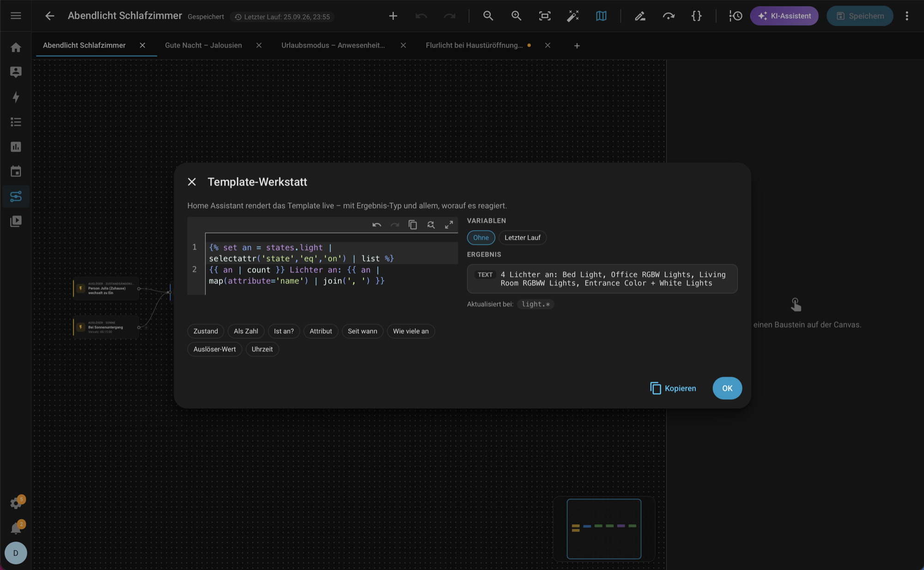Screen dimensions: 924x570
Task: Open the list sidebar icon
Action: point(16,122)
